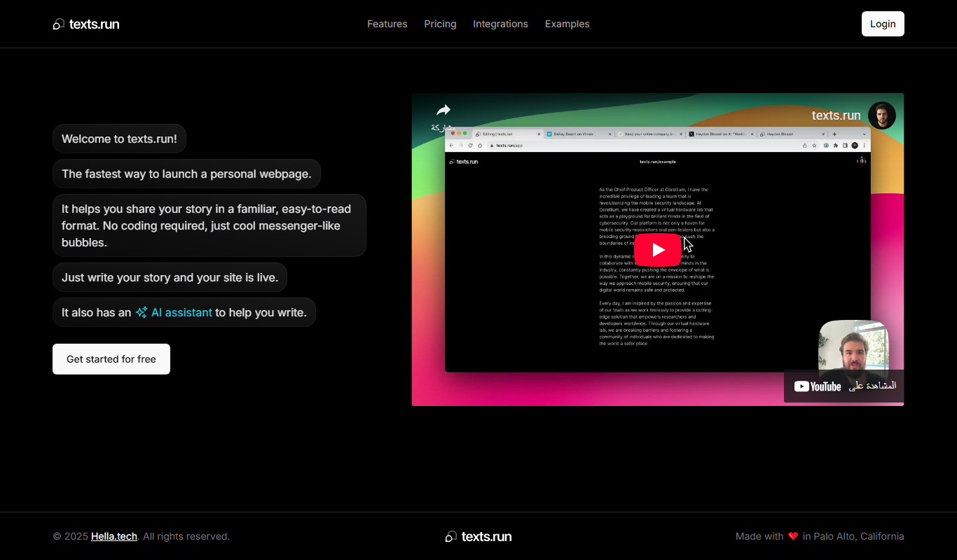Click the share arrow icon on video

[443, 110]
